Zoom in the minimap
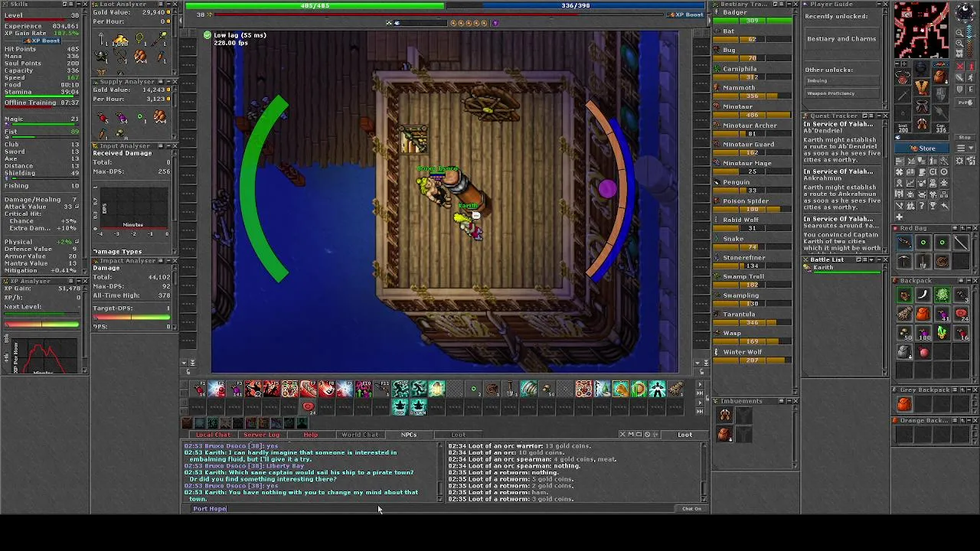980x551 pixels. click(x=960, y=43)
